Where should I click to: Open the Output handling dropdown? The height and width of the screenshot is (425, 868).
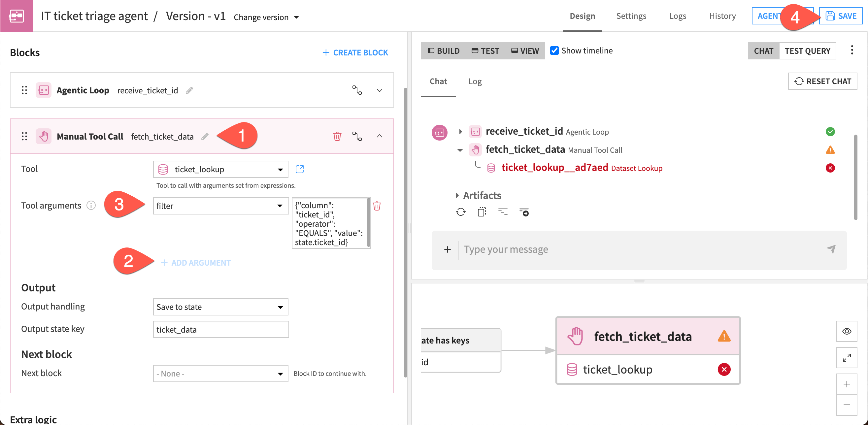pos(221,307)
